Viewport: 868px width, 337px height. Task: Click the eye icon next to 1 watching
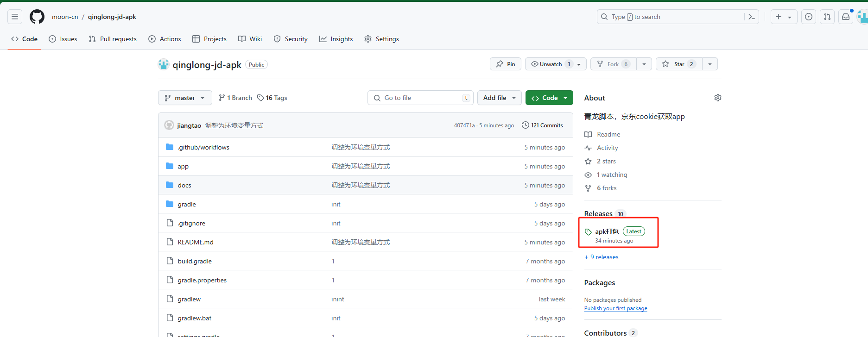click(588, 175)
